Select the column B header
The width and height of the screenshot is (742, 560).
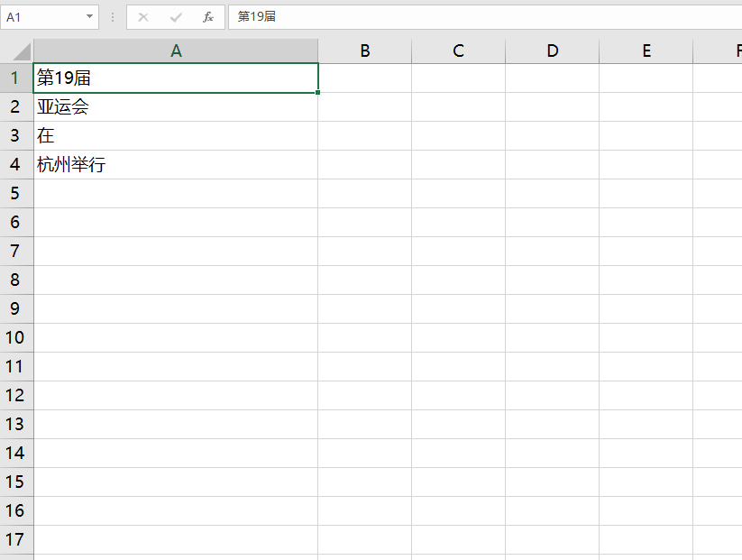[x=365, y=51]
